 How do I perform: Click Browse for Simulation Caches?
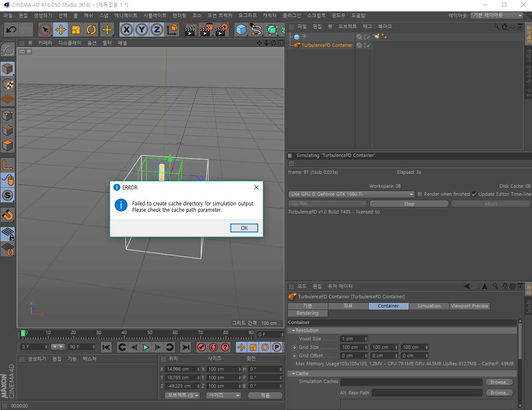tap(500, 382)
